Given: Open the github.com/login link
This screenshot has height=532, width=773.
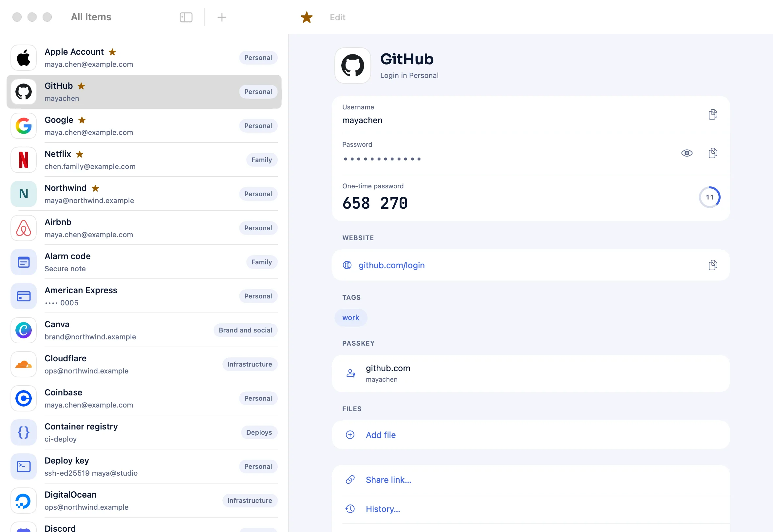Looking at the screenshot, I should click(x=391, y=265).
